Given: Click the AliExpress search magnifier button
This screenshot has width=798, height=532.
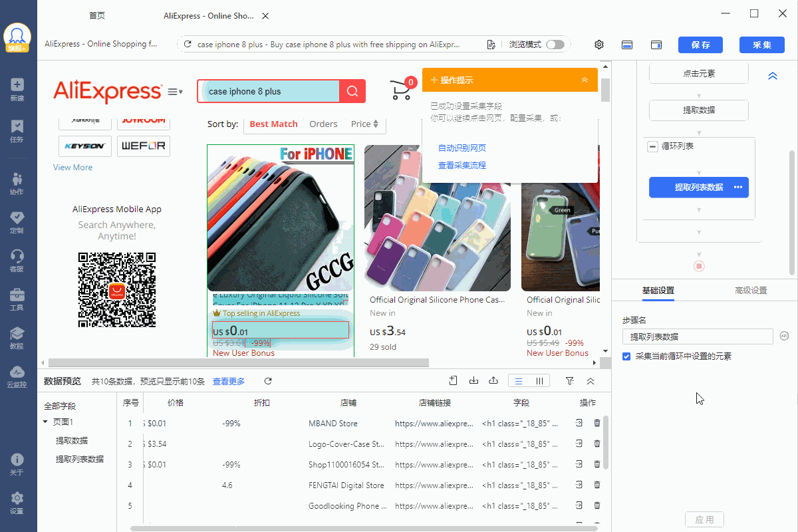Looking at the screenshot, I should 352,92.
